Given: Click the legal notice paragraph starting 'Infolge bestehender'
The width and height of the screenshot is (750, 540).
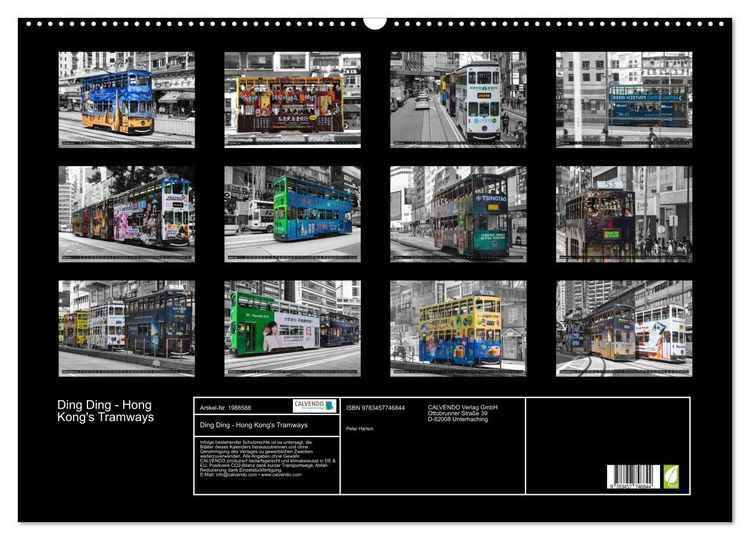Looking at the screenshot, I should 268,458.
